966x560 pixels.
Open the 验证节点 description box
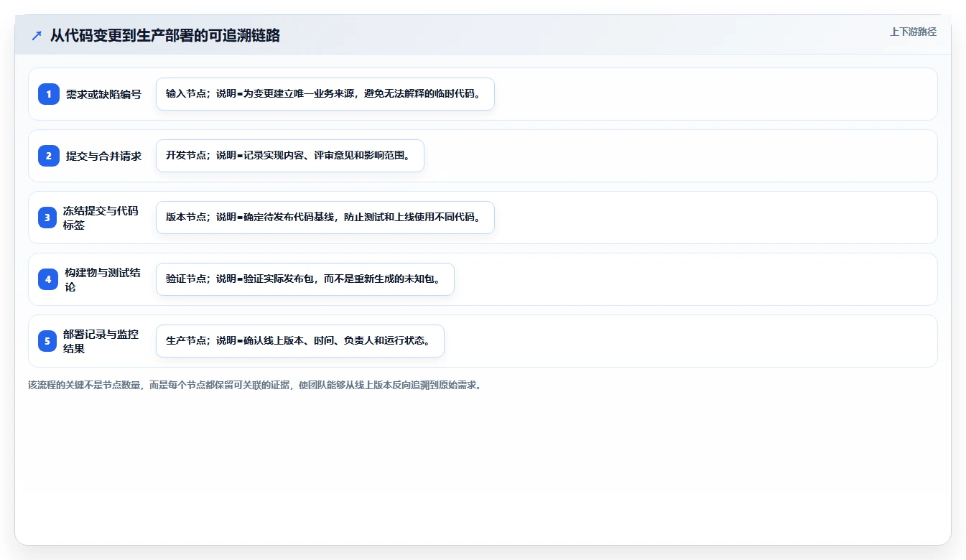tap(305, 279)
